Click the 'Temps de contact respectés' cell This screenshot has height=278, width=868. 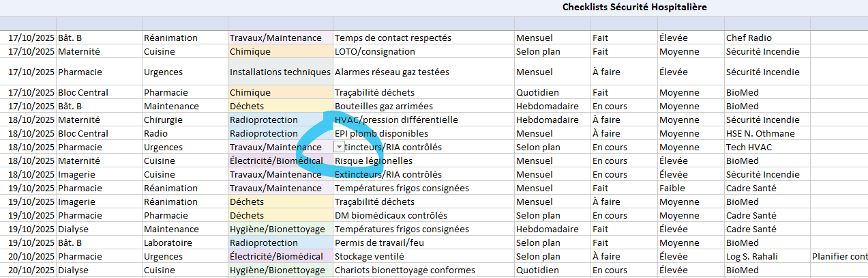(393, 38)
